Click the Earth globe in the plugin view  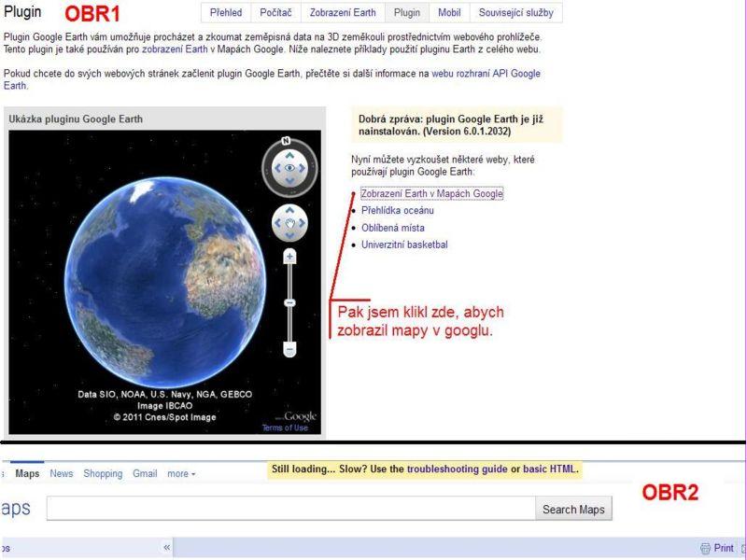tap(165, 282)
